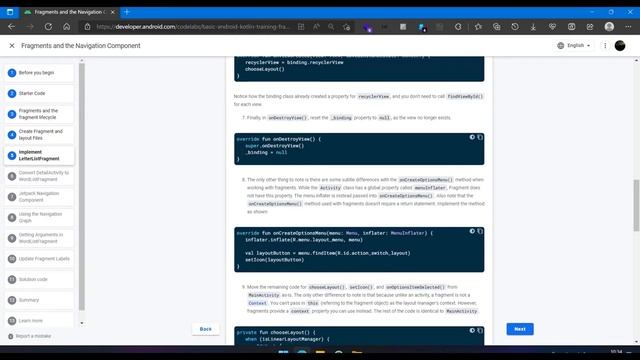Open step 8 Using the Navigation Graph
This screenshot has height=360, width=640.
click(39, 218)
